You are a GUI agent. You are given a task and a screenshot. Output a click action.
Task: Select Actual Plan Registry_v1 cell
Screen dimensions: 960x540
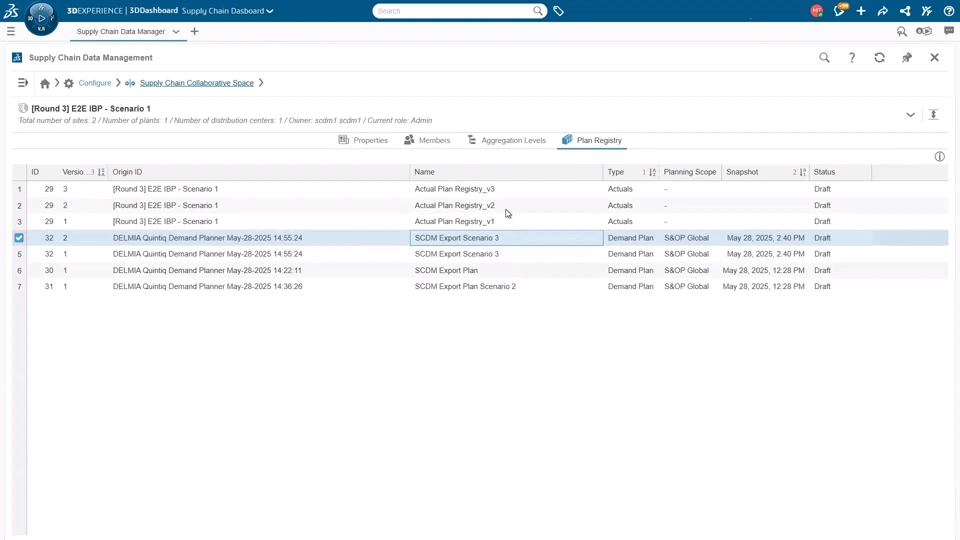tap(506, 222)
